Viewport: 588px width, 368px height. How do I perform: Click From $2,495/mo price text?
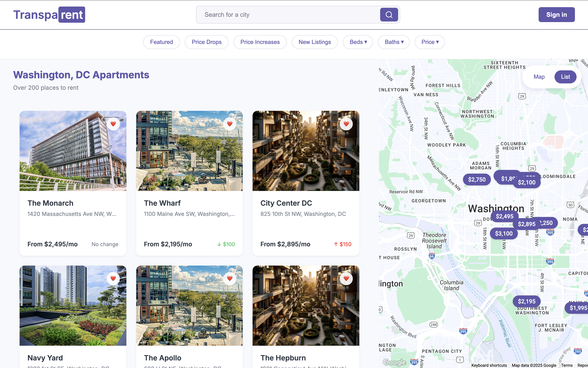[x=52, y=244]
